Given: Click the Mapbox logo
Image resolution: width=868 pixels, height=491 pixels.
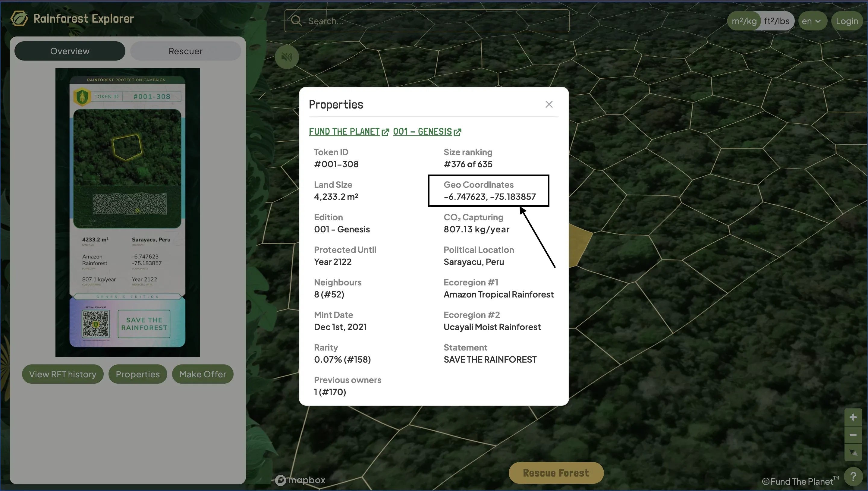Looking at the screenshot, I should tap(300, 480).
